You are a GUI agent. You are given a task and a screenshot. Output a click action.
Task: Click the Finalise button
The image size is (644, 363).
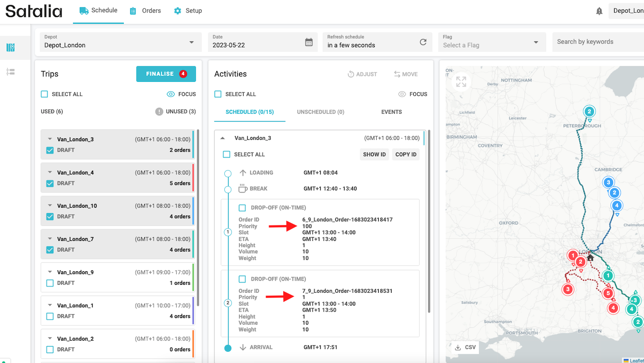tap(166, 74)
